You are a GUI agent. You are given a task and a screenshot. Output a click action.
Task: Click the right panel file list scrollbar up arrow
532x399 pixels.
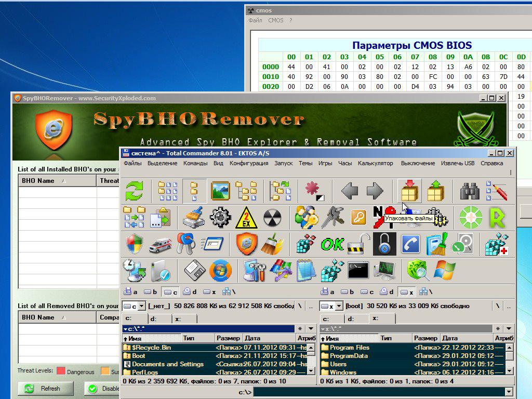pos(509,348)
